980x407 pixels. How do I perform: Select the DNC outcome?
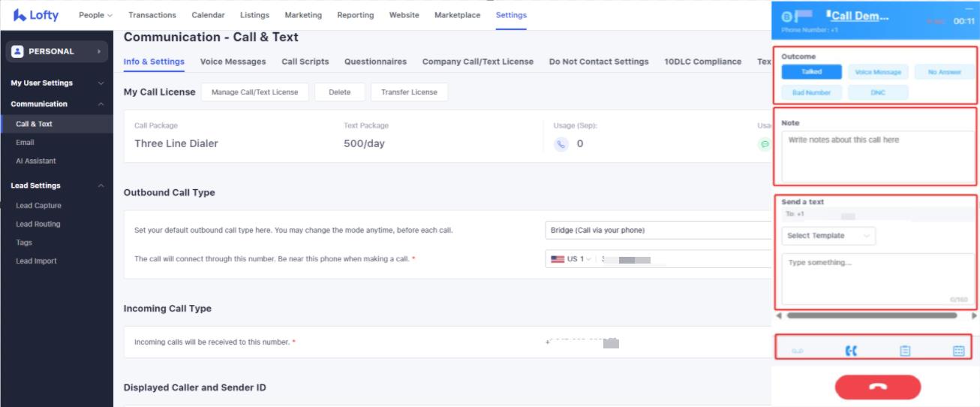tap(878, 92)
